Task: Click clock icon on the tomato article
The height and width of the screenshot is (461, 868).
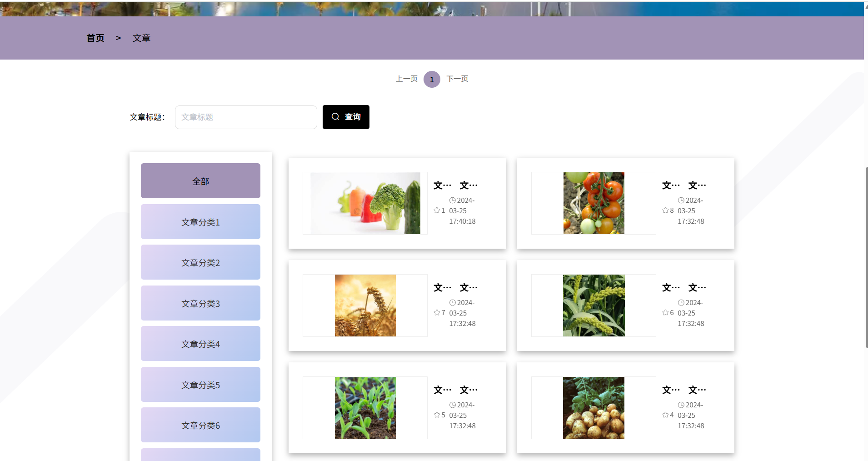Action: pos(681,200)
